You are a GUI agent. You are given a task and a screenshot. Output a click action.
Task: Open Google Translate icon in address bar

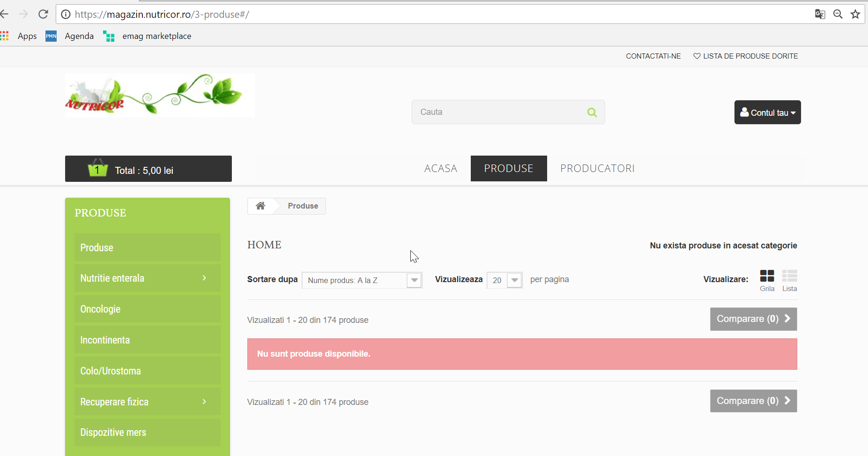(x=820, y=14)
